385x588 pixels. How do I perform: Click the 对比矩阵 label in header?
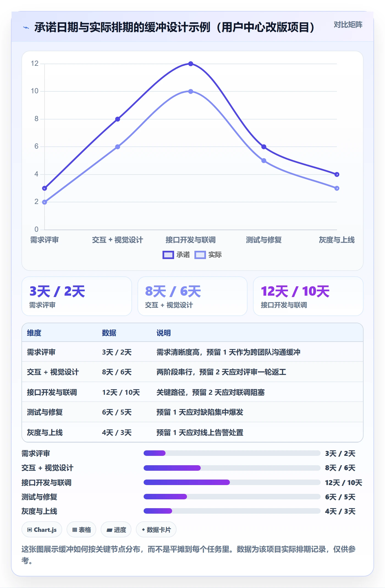tap(348, 25)
